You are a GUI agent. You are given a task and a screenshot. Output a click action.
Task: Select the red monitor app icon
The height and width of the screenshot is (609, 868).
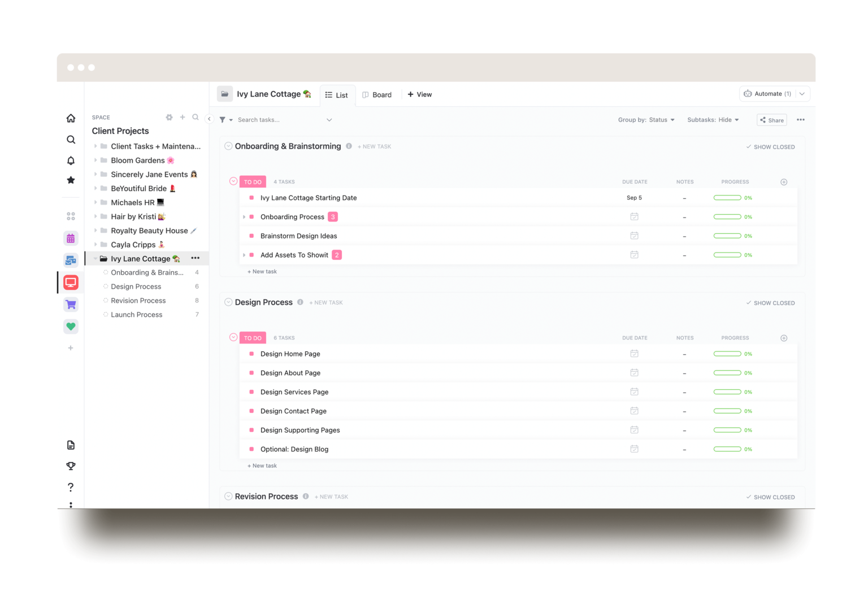click(71, 282)
